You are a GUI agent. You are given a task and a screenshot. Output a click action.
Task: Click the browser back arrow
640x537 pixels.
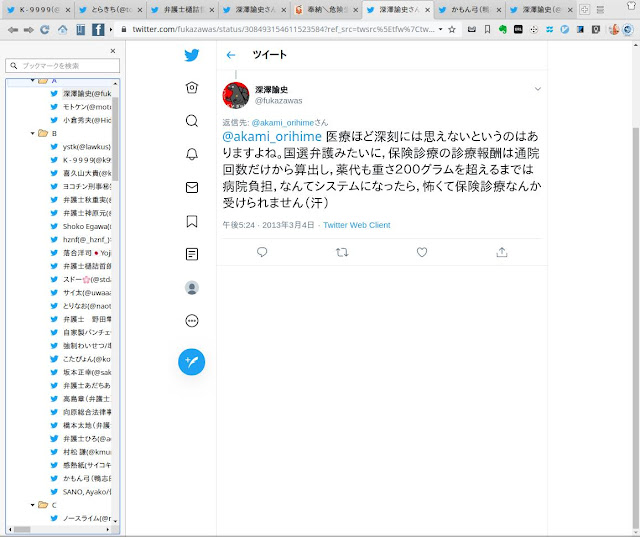pos(13,29)
